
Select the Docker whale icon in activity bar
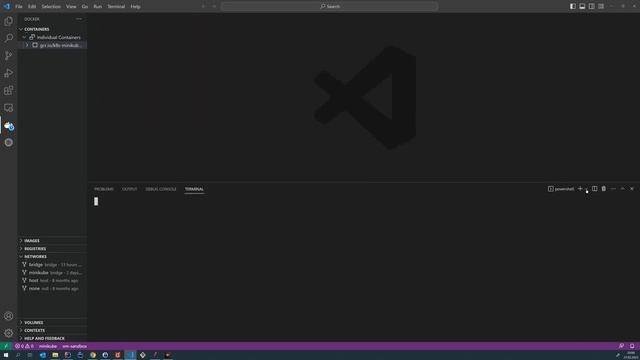pos(9,126)
